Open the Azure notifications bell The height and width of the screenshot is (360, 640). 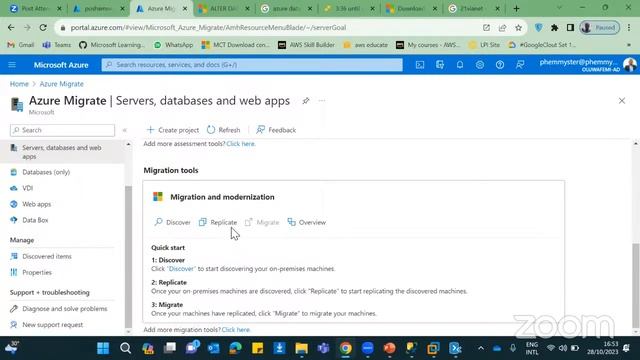pyautogui.click(x=460, y=64)
